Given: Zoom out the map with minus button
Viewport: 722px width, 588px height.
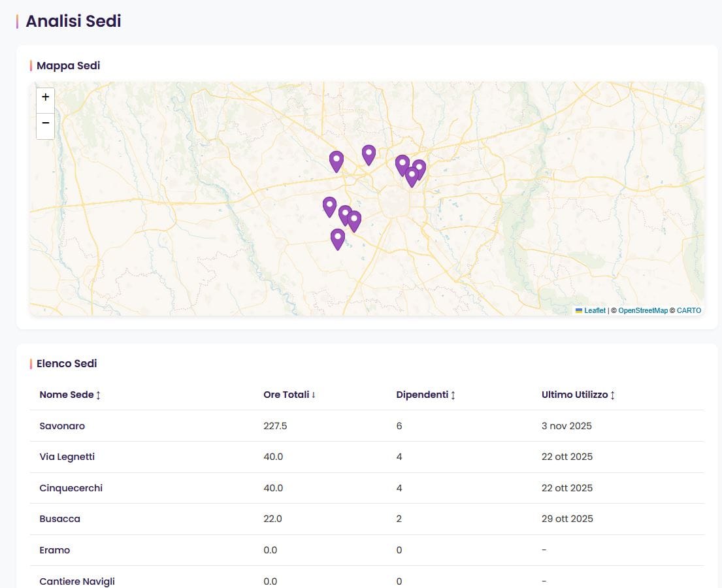Looking at the screenshot, I should pos(45,123).
